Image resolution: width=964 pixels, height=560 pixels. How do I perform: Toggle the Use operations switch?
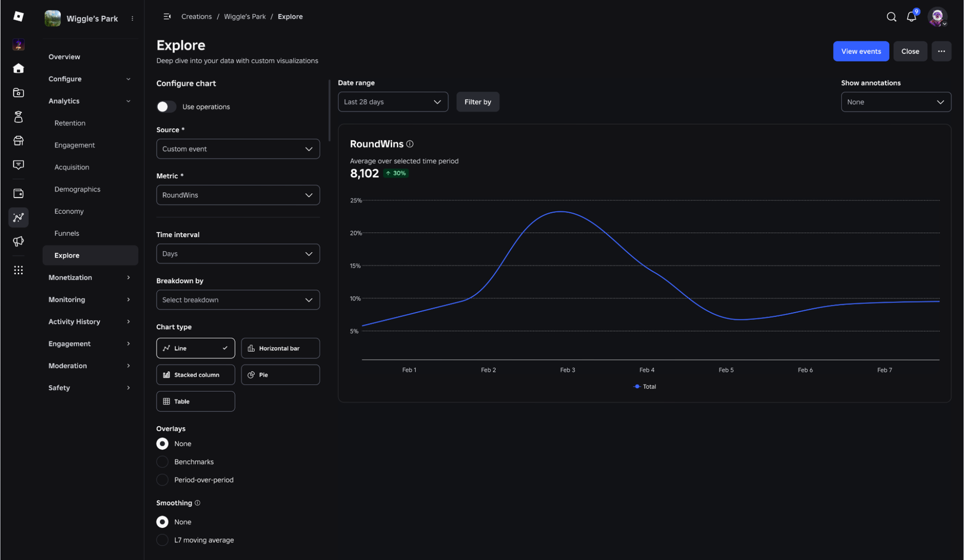coord(166,107)
